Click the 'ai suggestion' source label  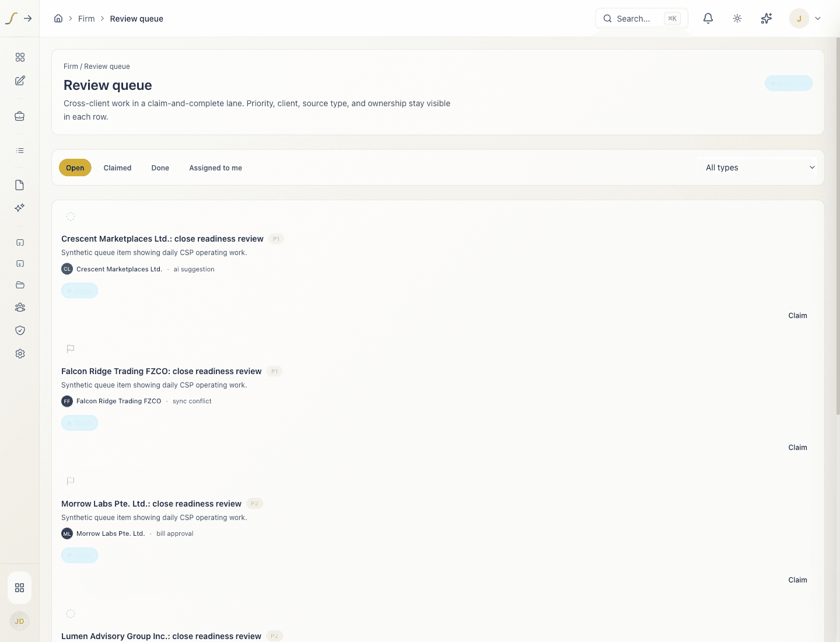click(x=194, y=269)
